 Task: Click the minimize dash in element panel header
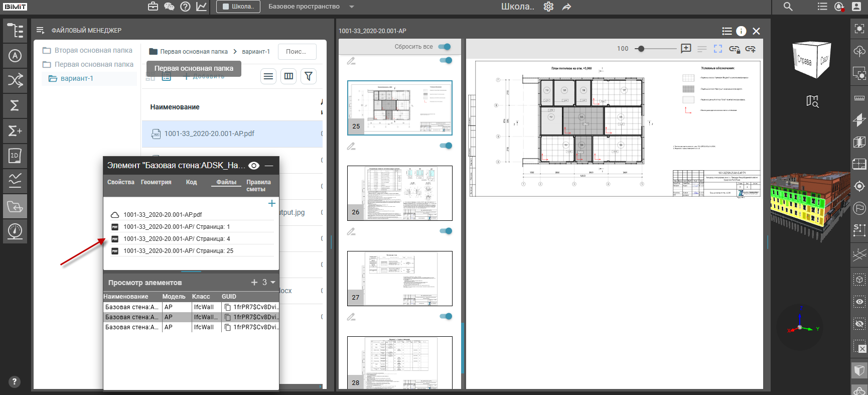point(269,166)
